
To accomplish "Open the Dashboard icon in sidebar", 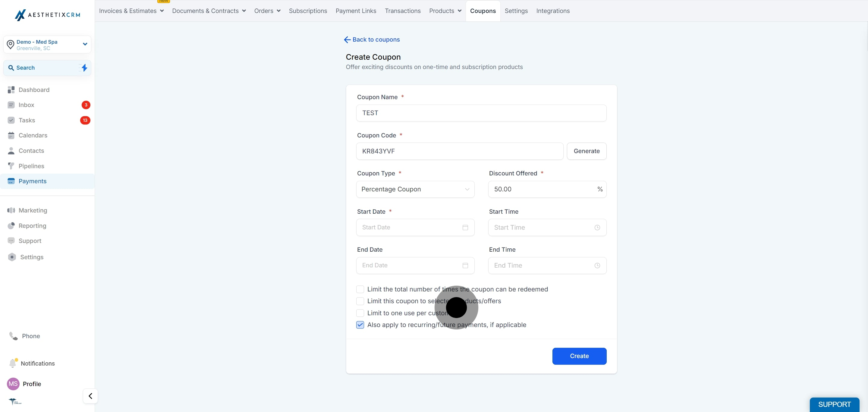I will (11, 90).
